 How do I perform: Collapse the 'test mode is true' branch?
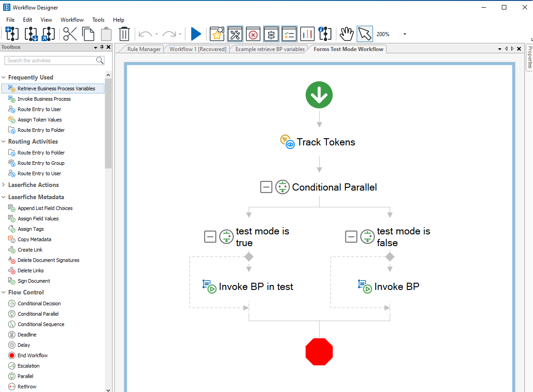210,236
